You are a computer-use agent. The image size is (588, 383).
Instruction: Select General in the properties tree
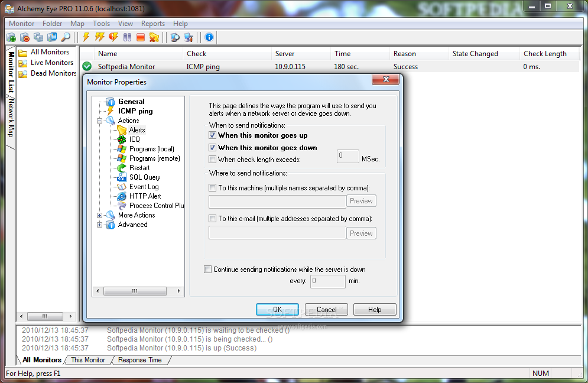(131, 102)
